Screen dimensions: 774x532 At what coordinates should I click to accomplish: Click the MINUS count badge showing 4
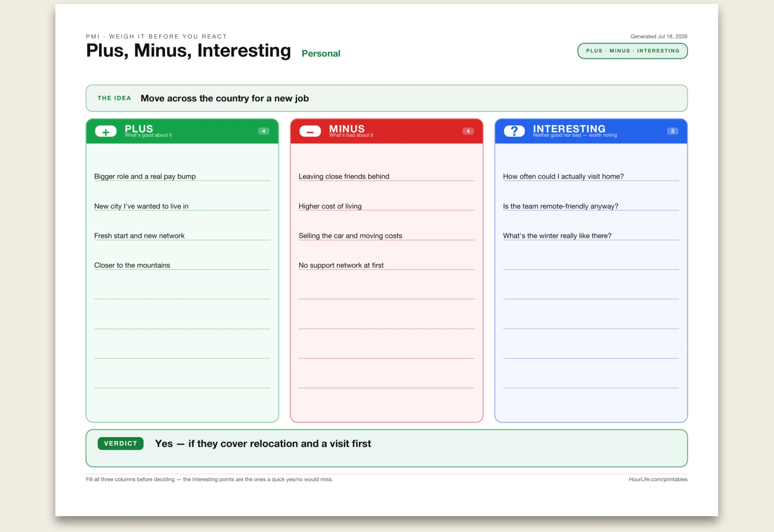pos(468,131)
